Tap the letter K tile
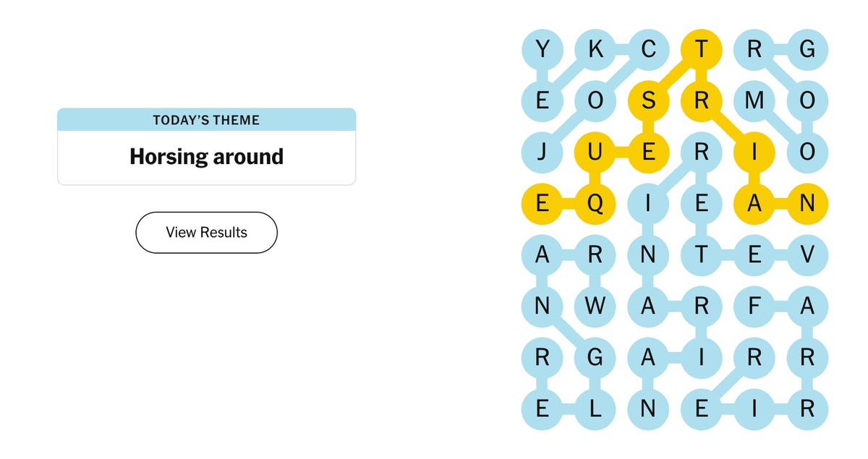The width and height of the screenshot is (868, 459). click(x=595, y=49)
